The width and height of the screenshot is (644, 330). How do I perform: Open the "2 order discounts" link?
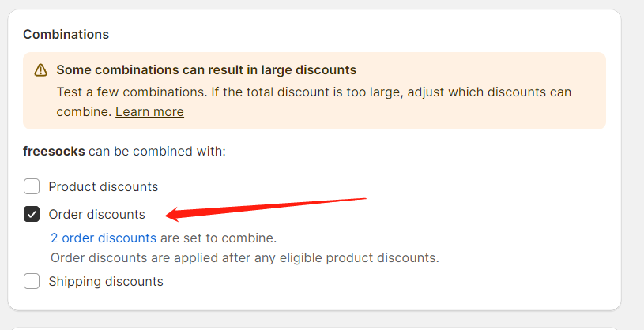104,238
